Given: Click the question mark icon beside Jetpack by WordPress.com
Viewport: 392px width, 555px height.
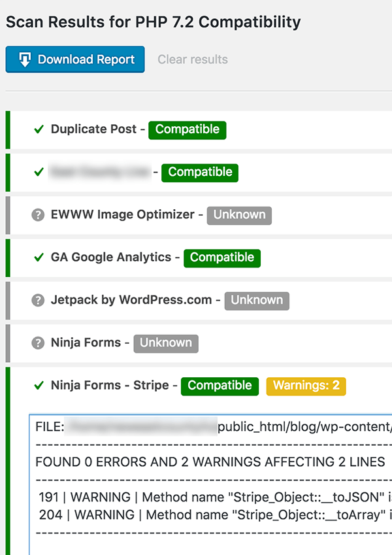Looking at the screenshot, I should [x=38, y=301].
